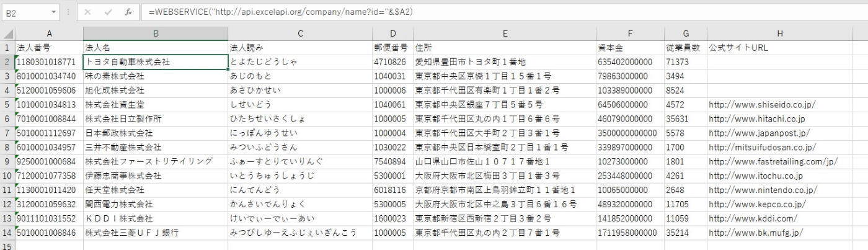Select postal code 4710826
The height and width of the screenshot is (250, 868).
[x=392, y=61]
